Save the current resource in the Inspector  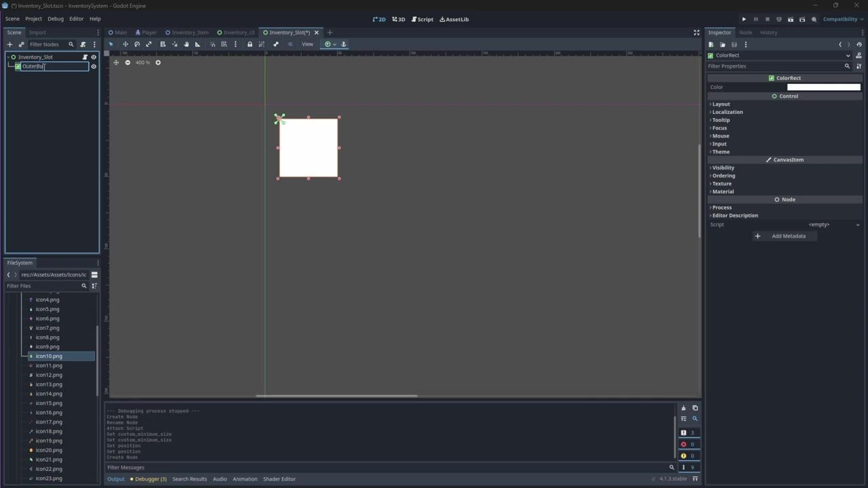tap(734, 45)
